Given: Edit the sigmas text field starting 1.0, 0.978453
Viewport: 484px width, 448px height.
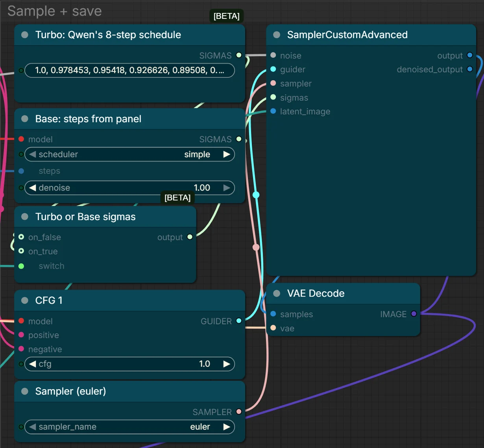Looking at the screenshot, I should point(129,70).
